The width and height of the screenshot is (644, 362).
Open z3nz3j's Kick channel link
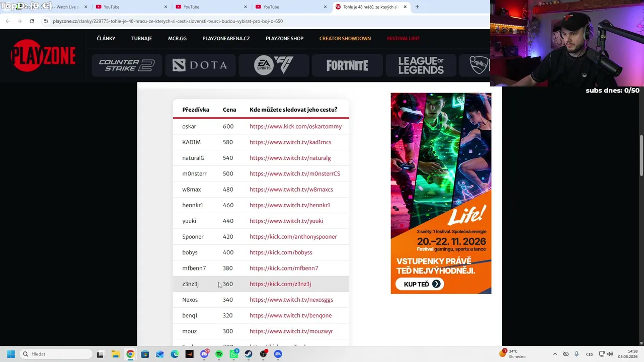point(280,284)
